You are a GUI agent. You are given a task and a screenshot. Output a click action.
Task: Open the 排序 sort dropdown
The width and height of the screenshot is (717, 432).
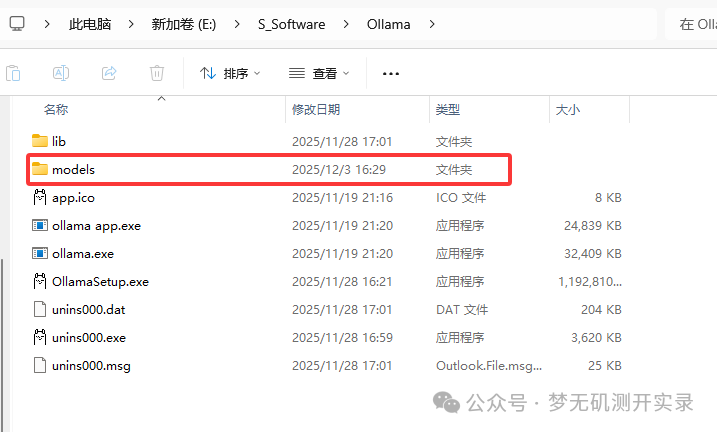pos(230,73)
